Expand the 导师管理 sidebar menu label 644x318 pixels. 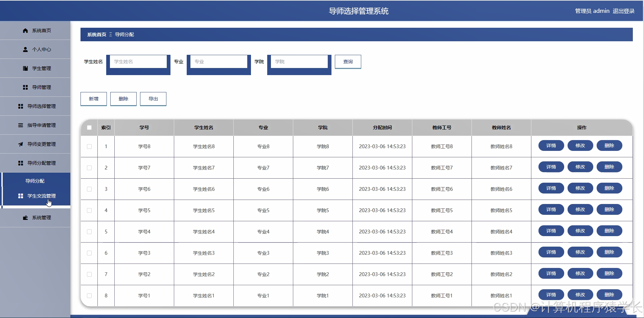point(42,87)
